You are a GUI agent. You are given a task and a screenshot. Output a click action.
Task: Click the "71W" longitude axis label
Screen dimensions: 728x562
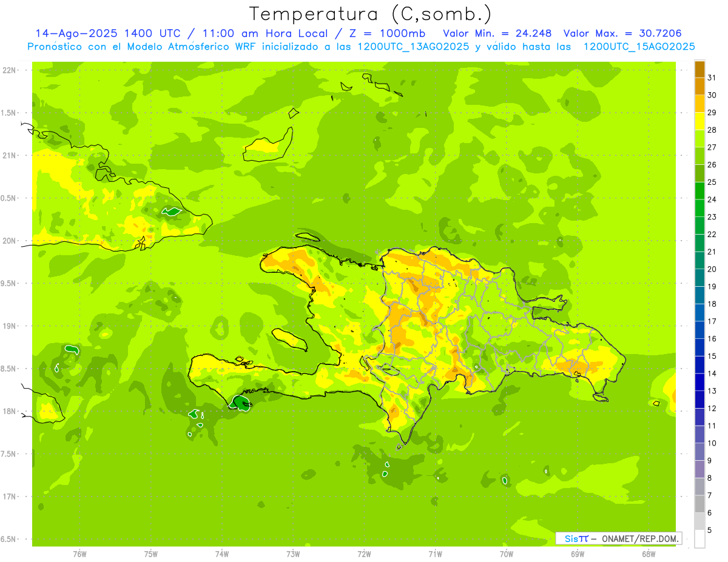(435, 554)
